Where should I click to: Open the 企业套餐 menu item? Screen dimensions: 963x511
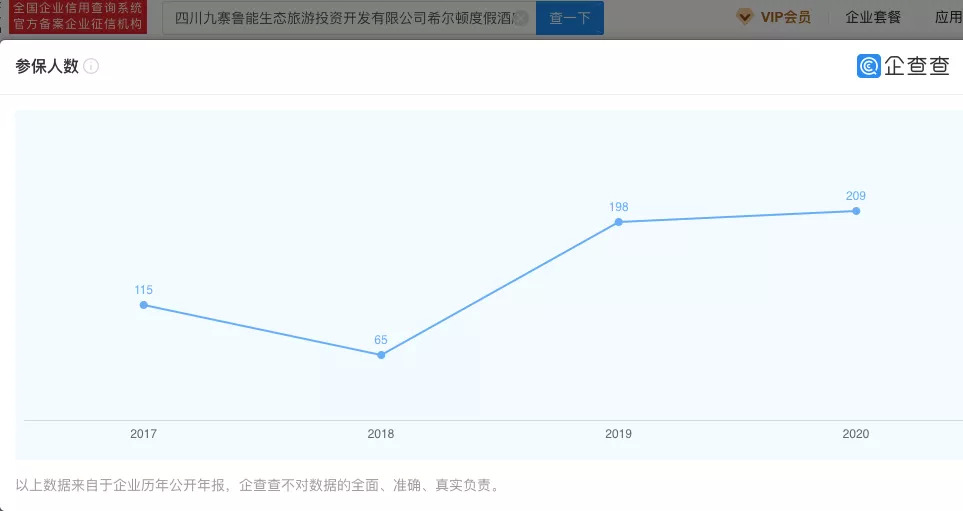[x=873, y=17]
